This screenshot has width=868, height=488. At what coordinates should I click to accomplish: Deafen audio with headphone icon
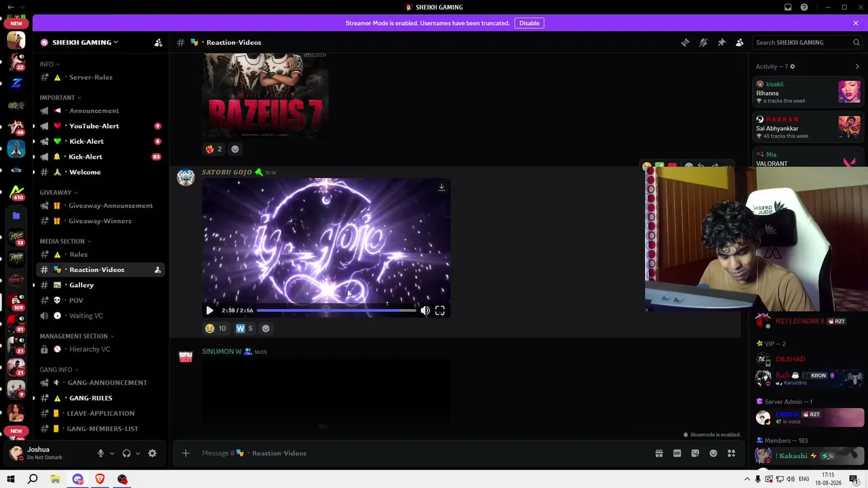pos(126,453)
